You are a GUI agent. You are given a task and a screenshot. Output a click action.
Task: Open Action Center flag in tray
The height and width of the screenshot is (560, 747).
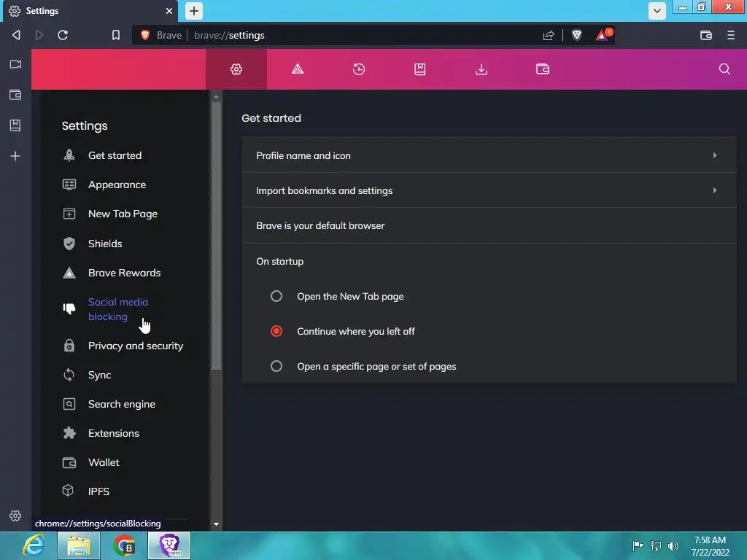click(x=638, y=545)
